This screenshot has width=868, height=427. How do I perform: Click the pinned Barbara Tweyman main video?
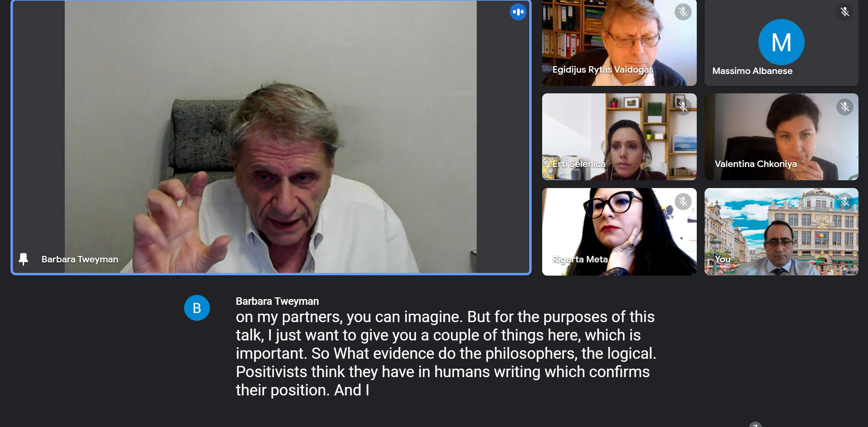click(271, 137)
